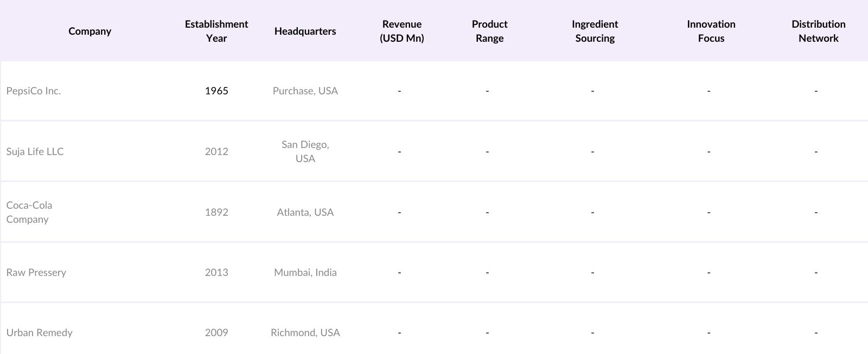Click the Establishment Year column header
868x354 pixels.
pos(216,31)
